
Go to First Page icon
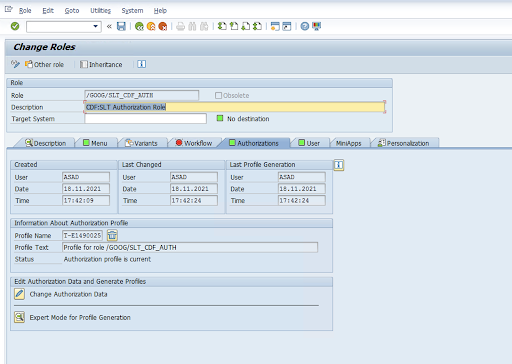tap(222, 26)
